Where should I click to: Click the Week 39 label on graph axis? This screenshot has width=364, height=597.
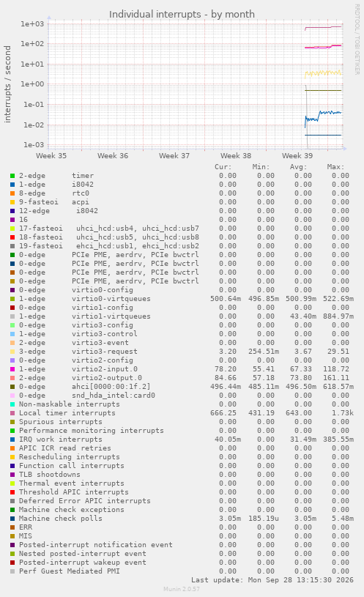[x=297, y=156]
